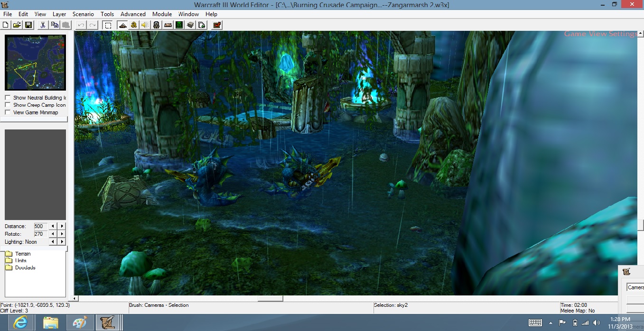Open Action Center flag icon
Image resolution: width=644 pixels, height=331 pixels.
coord(562,322)
